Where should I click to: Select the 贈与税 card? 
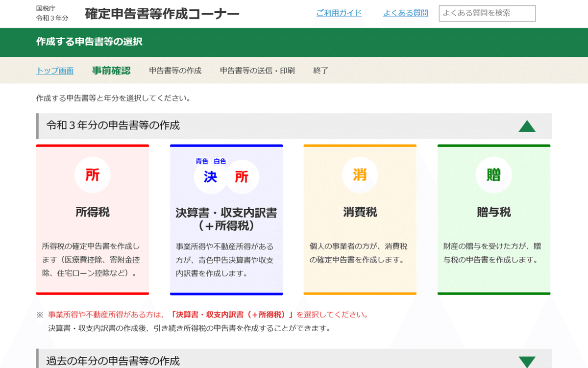click(x=494, y=219)
